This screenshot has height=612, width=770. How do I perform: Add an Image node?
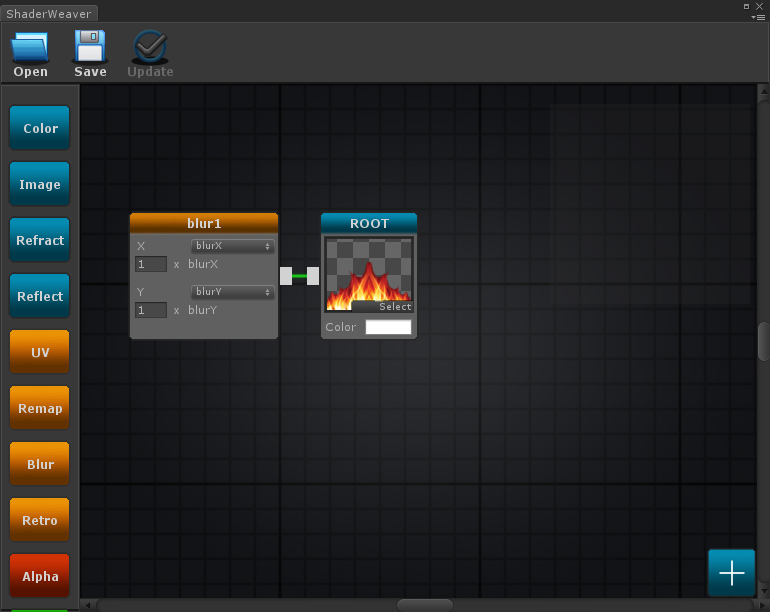tap(40, 184)
